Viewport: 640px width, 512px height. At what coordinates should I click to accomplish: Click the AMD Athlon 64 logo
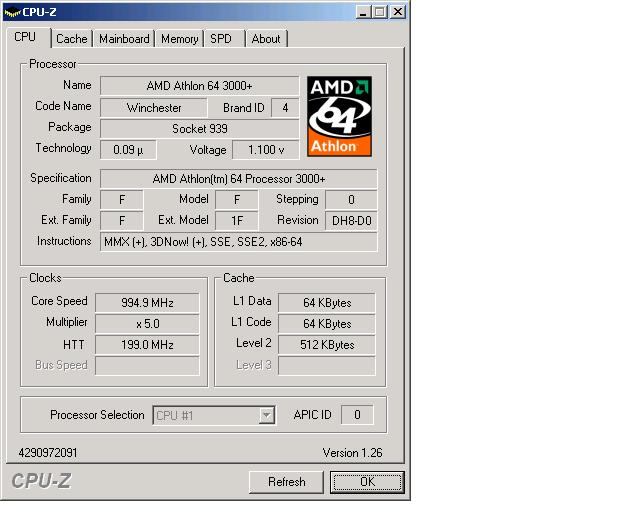pyautogui.click(x=339, y=116)
